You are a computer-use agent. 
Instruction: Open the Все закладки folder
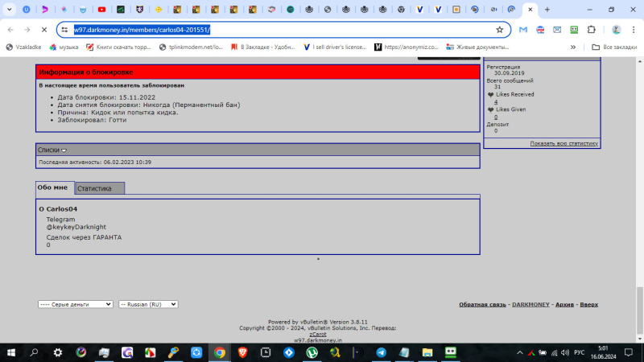[614, 47]
